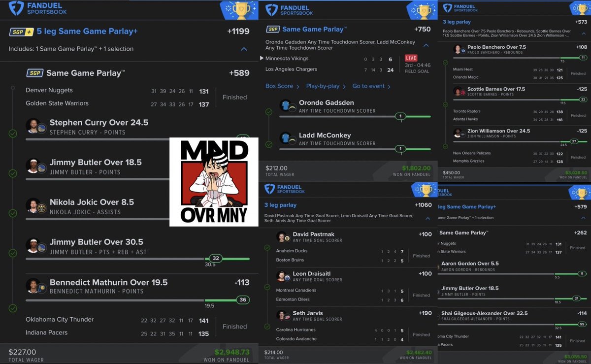Viewport: 591px width, 364px height.
Task: Open Jimmy Butler's avatar on the Over 30.5 leg
Action: [x=36, y=246]
